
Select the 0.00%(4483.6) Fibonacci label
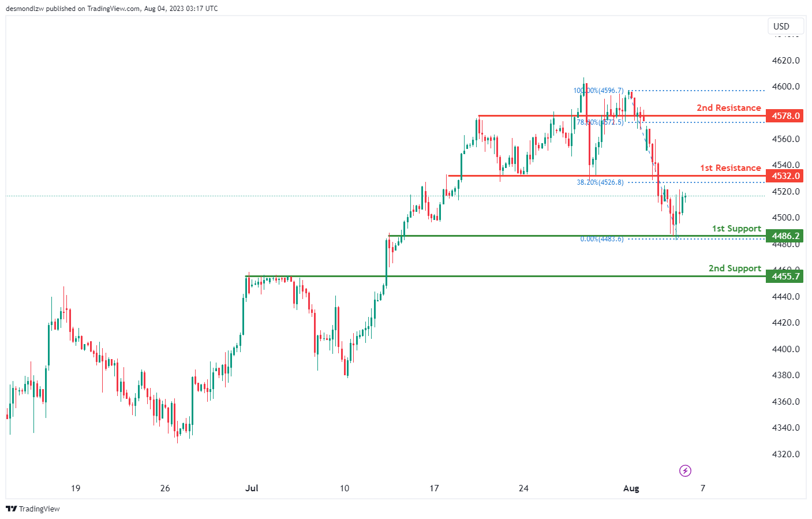point(601,239)
